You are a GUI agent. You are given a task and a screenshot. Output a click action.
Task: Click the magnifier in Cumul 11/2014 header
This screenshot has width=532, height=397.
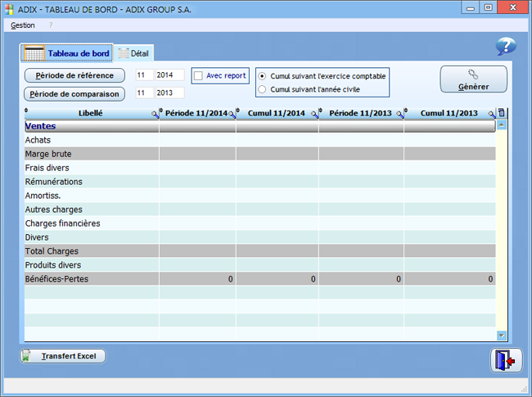click(x=314, y=115)
